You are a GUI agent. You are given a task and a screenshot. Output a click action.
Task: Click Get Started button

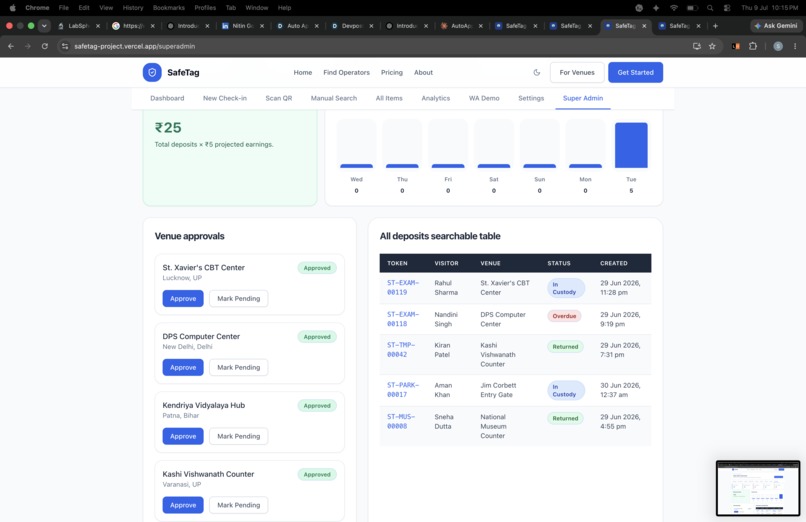635,72
